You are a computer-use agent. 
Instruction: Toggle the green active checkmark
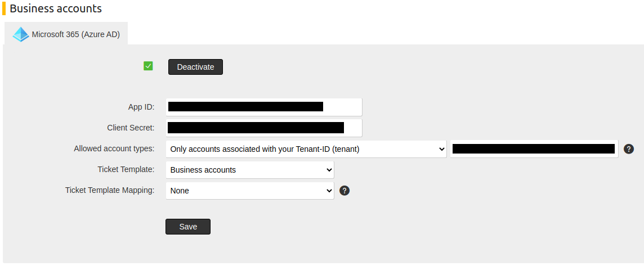[x=148, y=66]
